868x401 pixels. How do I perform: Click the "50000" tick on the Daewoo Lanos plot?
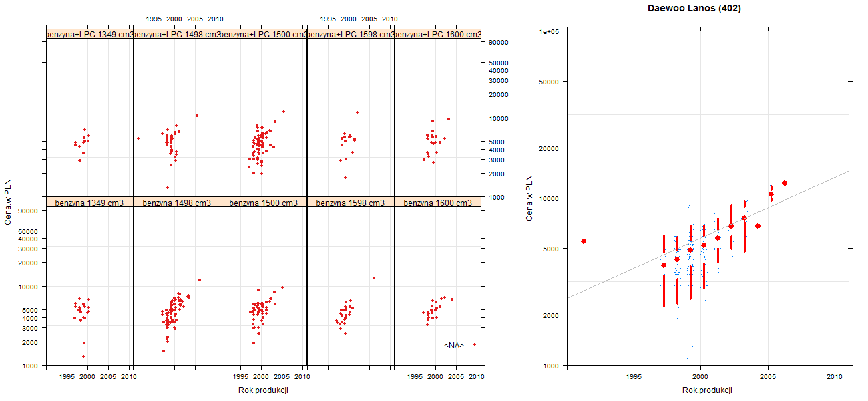(x=550, y=82)
